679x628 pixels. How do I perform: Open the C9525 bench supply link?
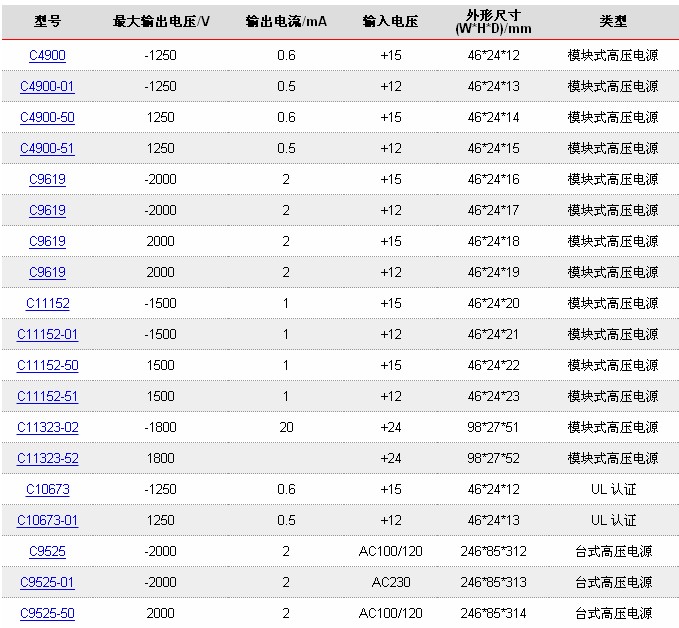click(x=47, y=551)
